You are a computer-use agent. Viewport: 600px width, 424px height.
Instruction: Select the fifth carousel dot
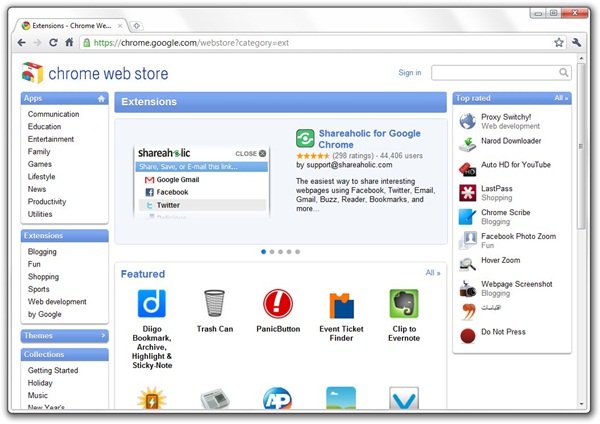[298, 252]
